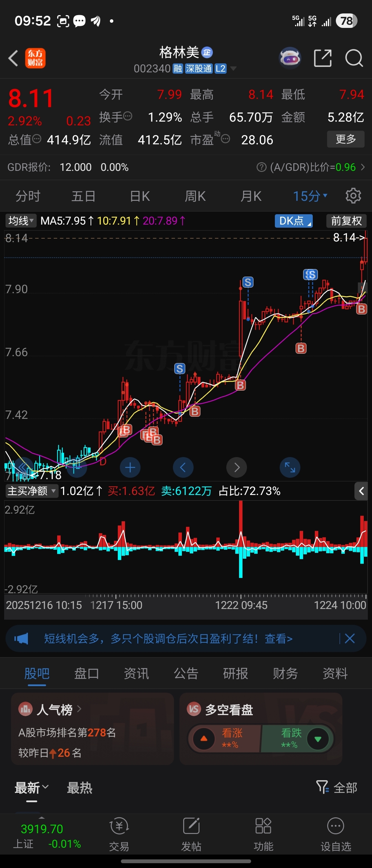This screenshot has width=372, height=868.
Task: Tap the P/E ratio info icon
Action: 226,139
